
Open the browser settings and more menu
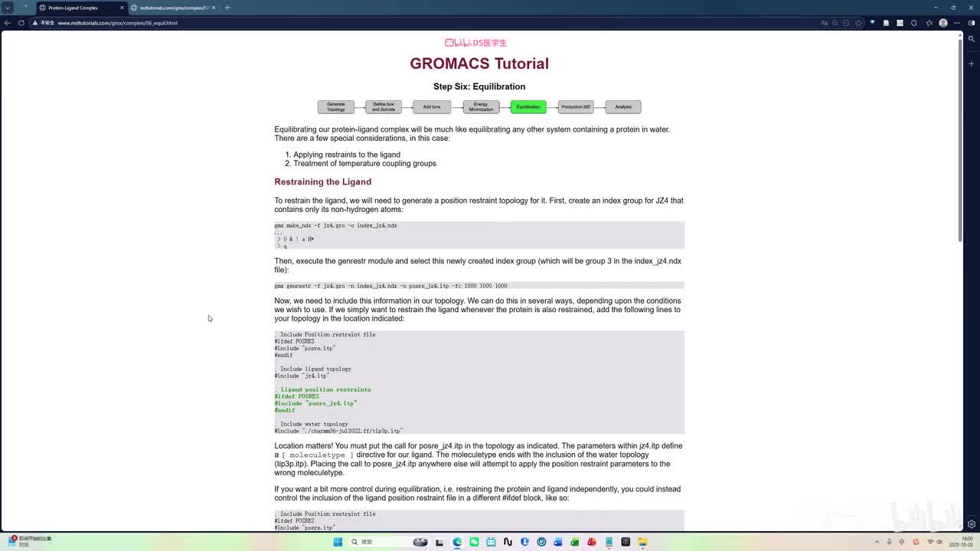[x=957, y=23]
